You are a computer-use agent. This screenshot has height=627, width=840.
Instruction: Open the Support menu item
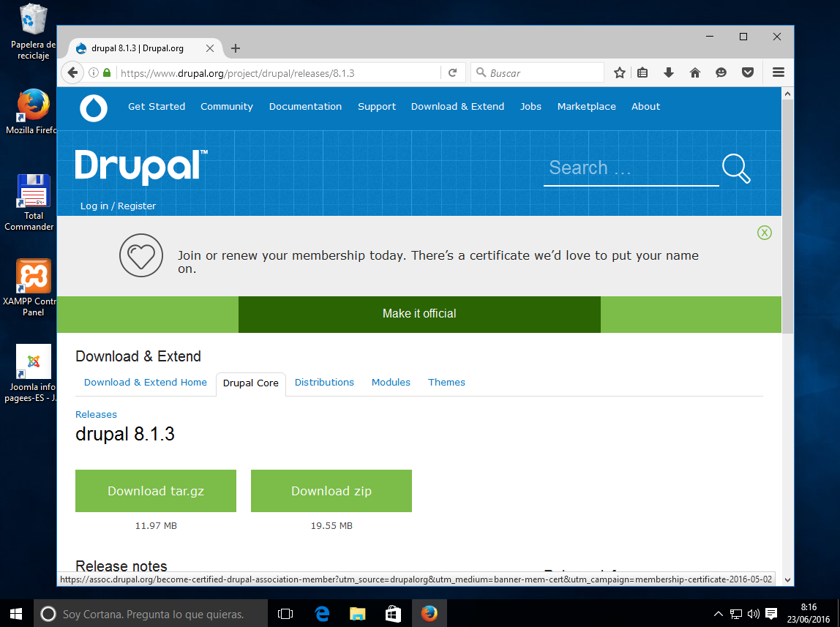(x=377, y=107)
